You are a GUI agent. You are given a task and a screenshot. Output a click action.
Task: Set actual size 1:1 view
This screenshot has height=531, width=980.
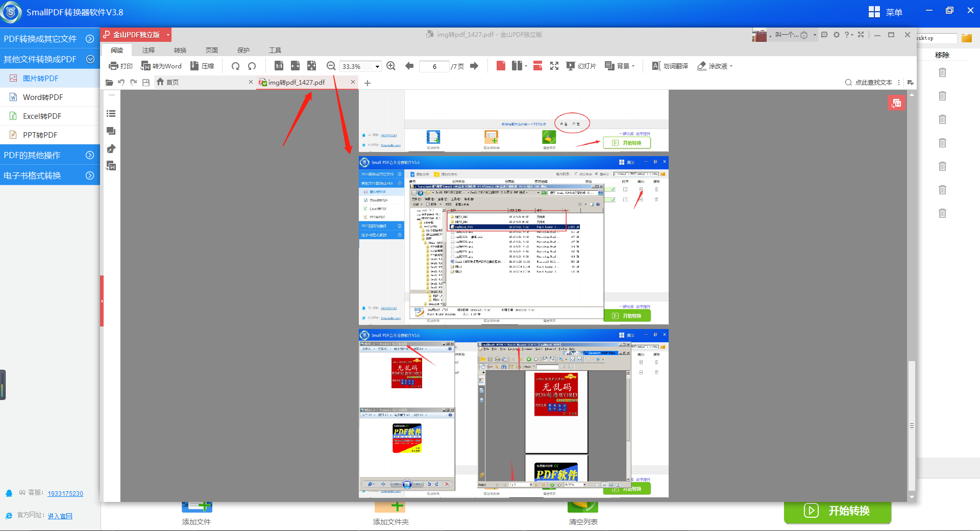tap(279, 66)
